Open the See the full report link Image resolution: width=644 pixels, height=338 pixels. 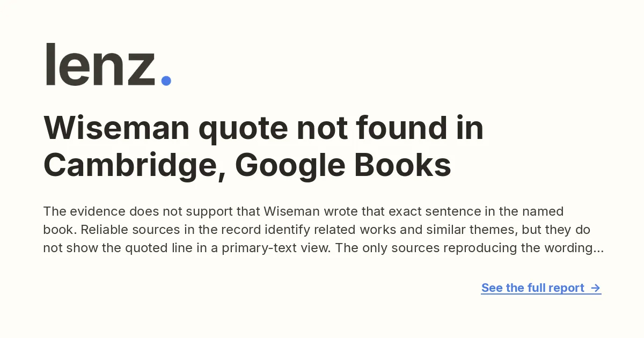(541, 288)
